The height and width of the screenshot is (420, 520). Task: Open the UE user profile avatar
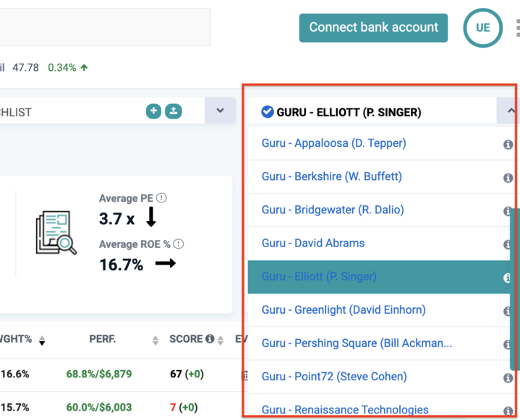[x=482, y=28]
